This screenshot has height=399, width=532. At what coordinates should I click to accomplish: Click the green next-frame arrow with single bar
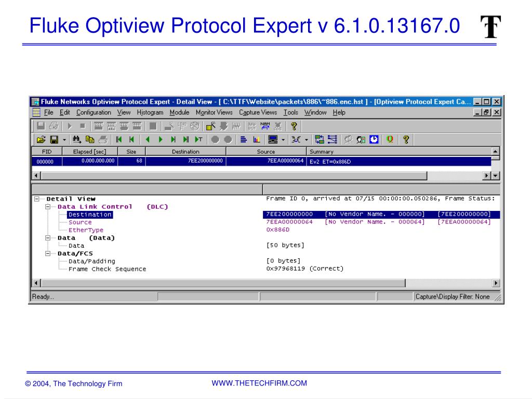point(173,139)
